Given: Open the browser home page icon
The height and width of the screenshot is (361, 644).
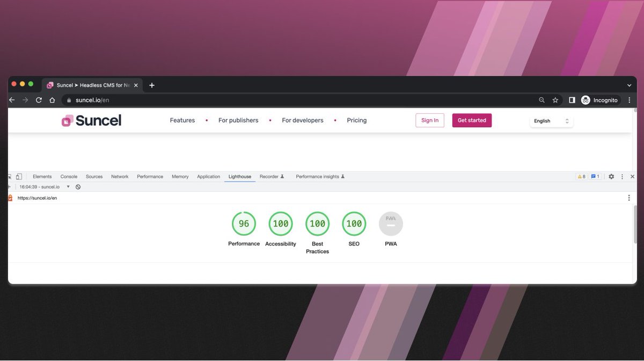Looking at the screenshot, I should click(52, 100).
